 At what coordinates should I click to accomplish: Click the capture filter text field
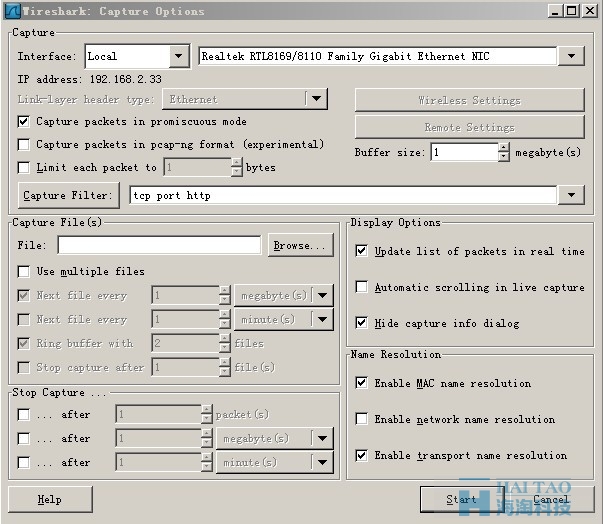click(x=343, y=195)
